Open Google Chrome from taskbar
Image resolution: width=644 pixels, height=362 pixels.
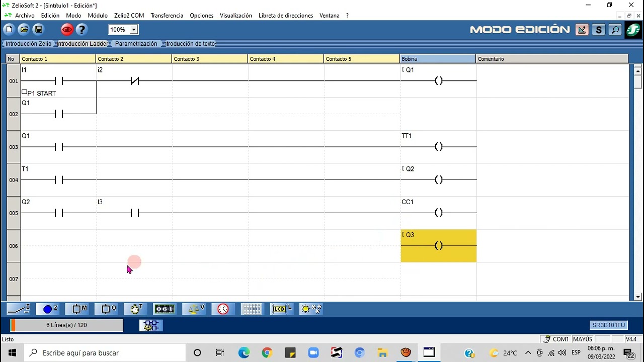click(267, 353)
